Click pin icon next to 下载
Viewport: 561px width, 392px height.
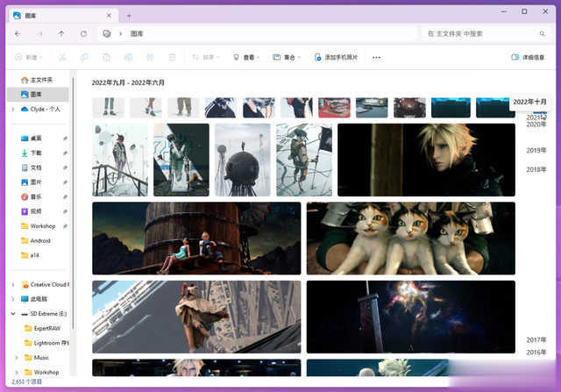click(x=65, y=153)
